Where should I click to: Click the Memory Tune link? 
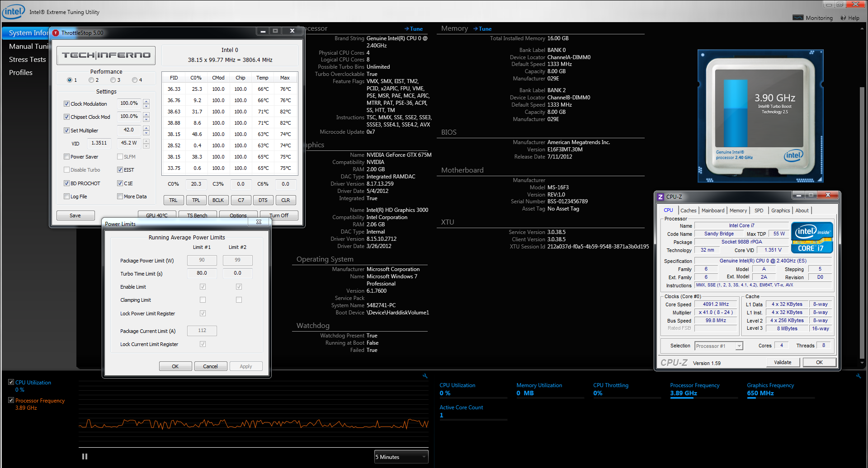coord(482,29)
